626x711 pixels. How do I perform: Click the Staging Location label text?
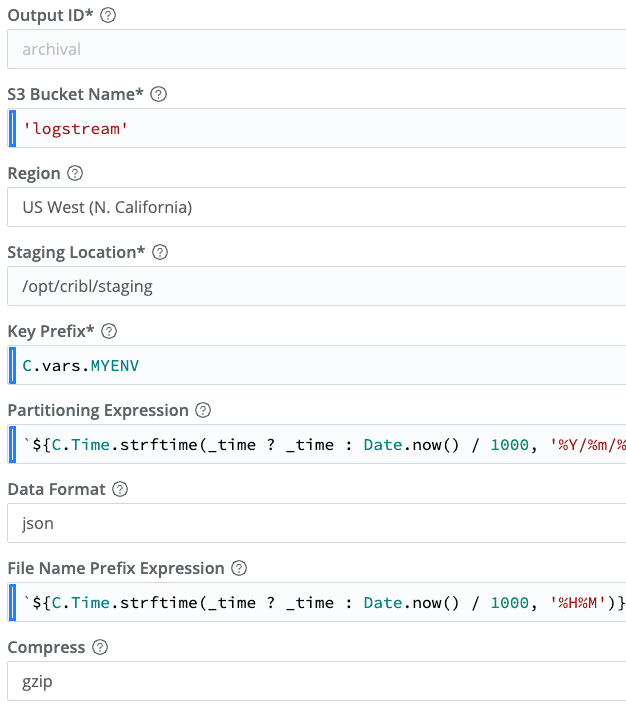click(x=75, y=253)
